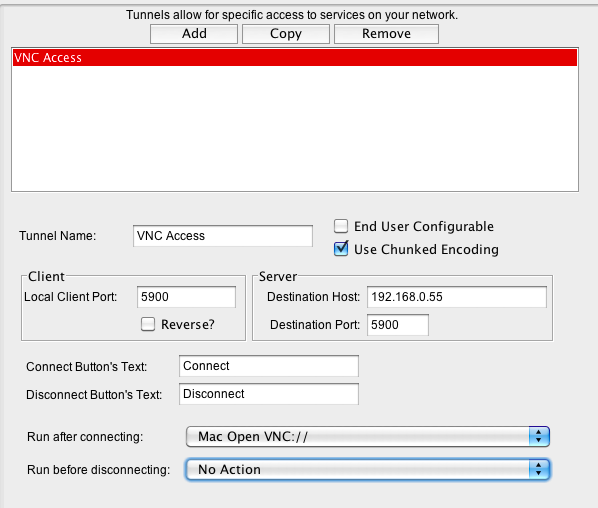The width and height of the screenshot is (598, 508).
Task: Select the VNC Access tunnel entry
Action: (294, 58)
